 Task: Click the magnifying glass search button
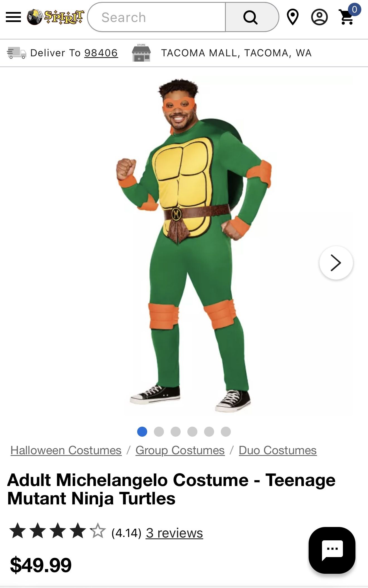(x=251, y=17)
